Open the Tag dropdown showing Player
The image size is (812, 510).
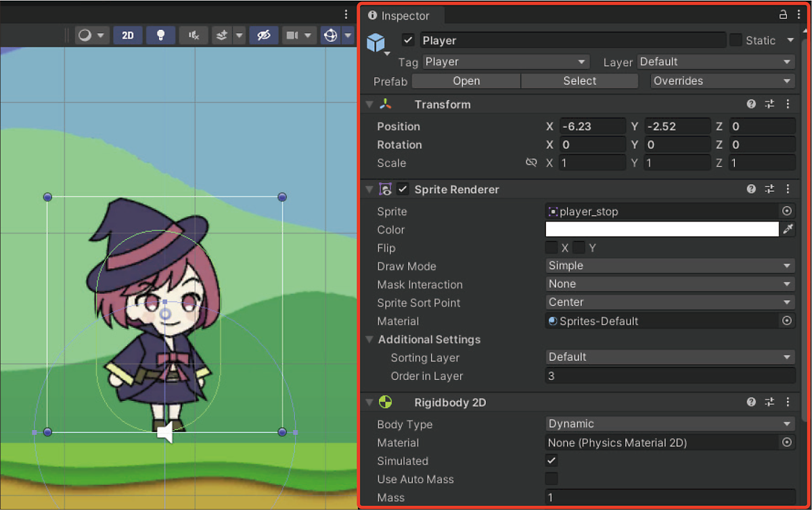[x=506, y=62]
